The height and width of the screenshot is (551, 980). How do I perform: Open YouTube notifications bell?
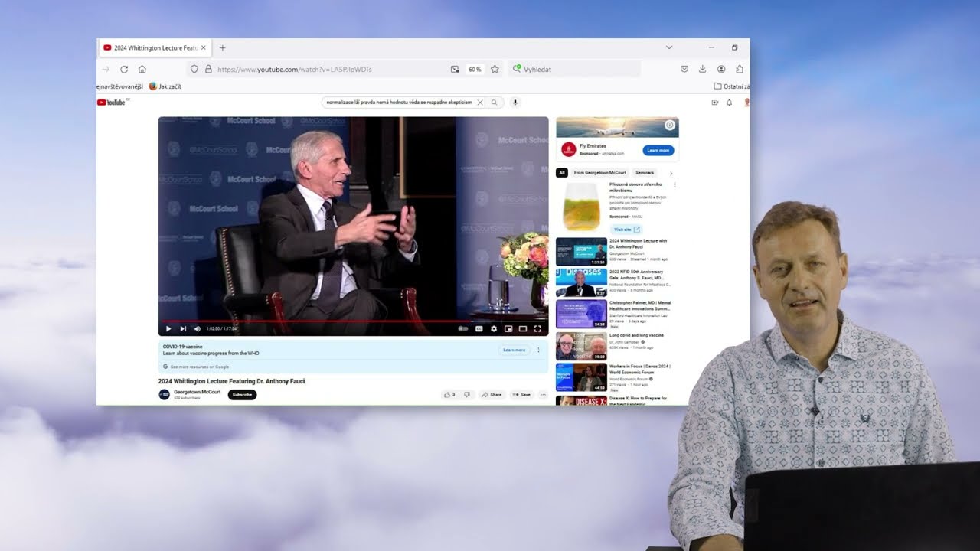tap(729, 102)
